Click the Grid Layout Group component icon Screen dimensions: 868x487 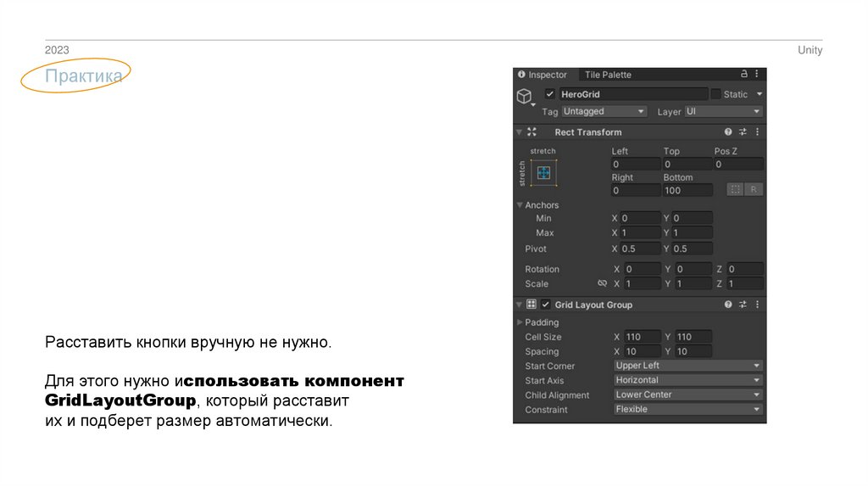pos(531,305)
